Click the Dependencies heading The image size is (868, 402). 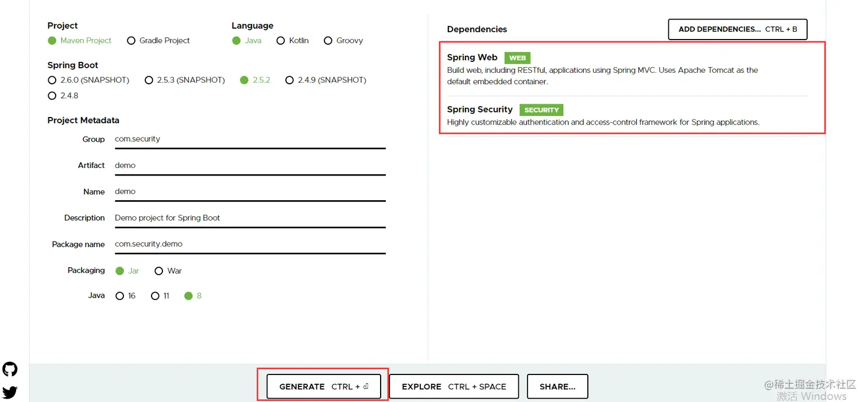477,29
